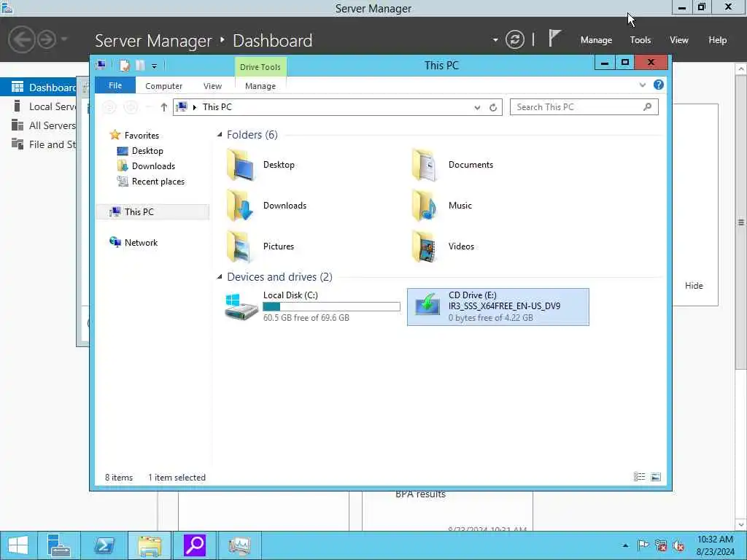747x560 pixels.
Task: Open Explorer help question mark
Action: pos(659,85)
